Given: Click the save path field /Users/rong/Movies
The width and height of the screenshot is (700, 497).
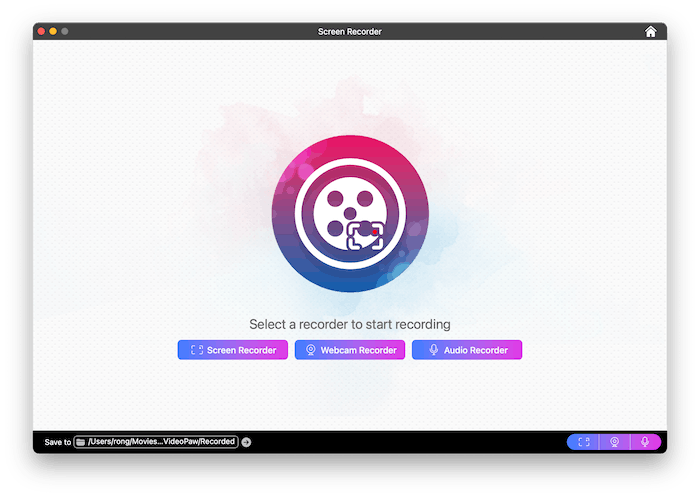Looking at the screenshot, I should click(x=160, y=442).
